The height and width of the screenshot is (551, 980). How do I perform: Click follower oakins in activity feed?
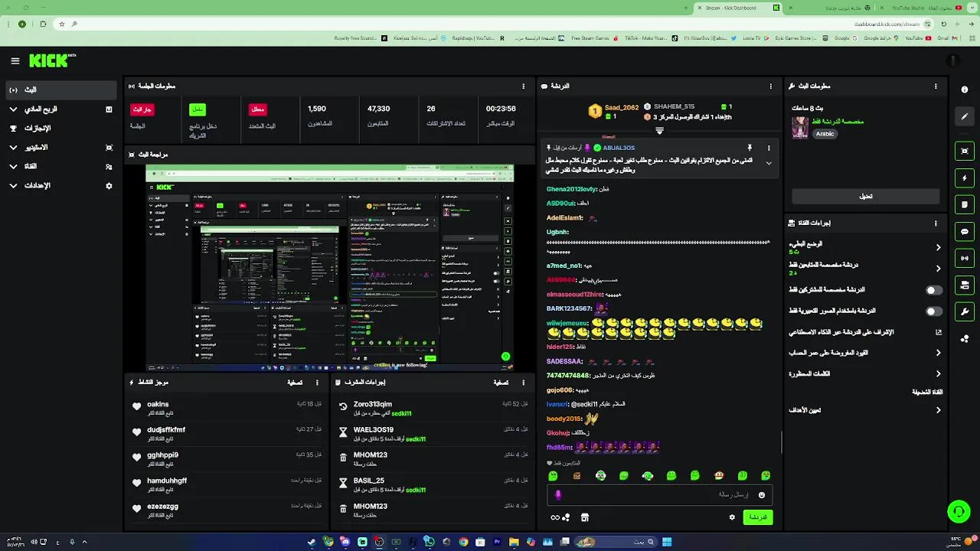[x=158, y=404]
